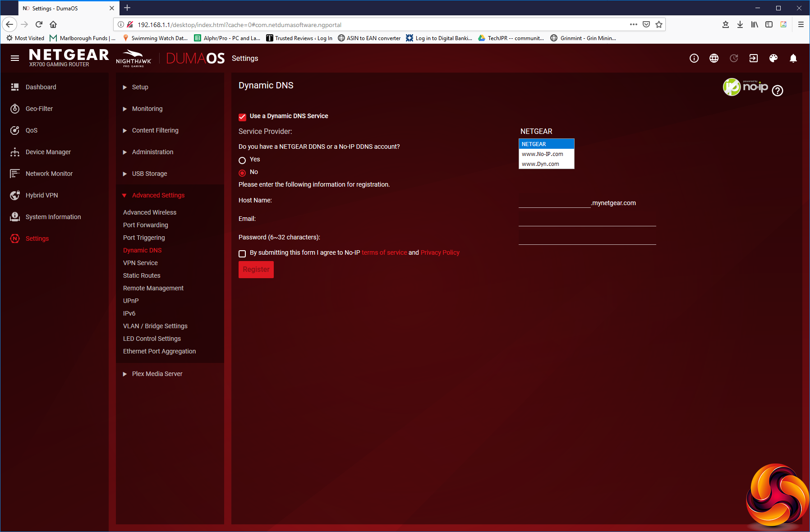Open the language globe icon

714,58
